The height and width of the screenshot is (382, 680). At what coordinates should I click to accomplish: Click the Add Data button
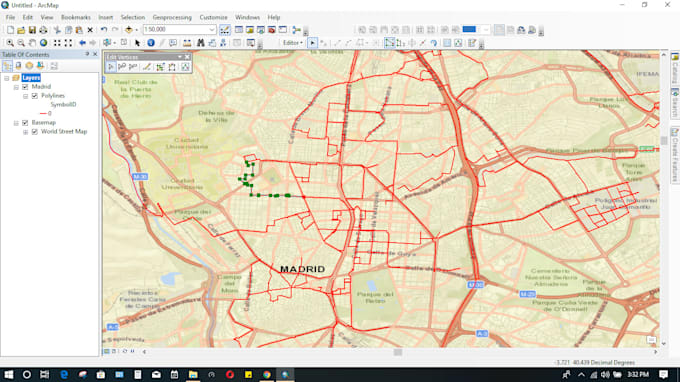pos(129,30)
